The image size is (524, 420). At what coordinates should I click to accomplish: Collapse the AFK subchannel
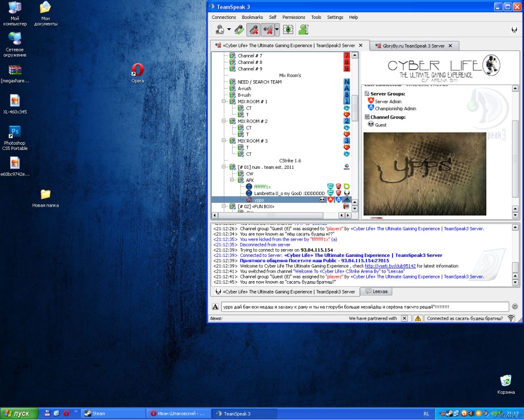(232, 180)
